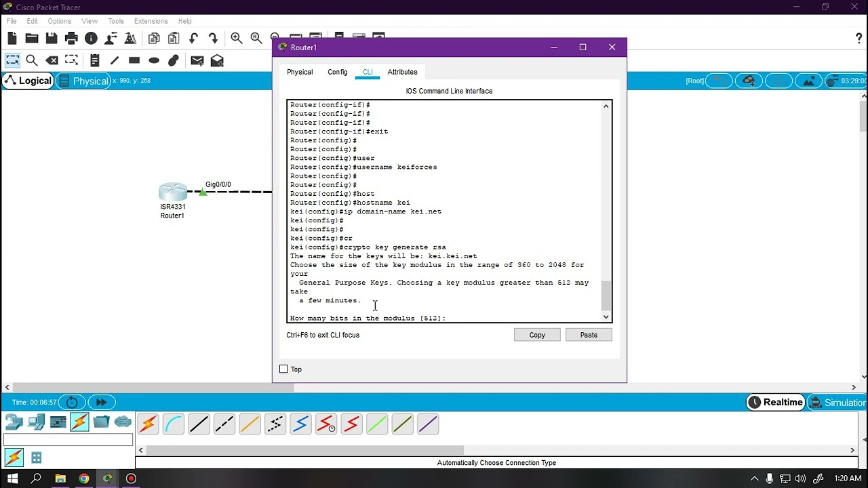
Task: Click the Copy button in CLI
Action: click(537, 335)
